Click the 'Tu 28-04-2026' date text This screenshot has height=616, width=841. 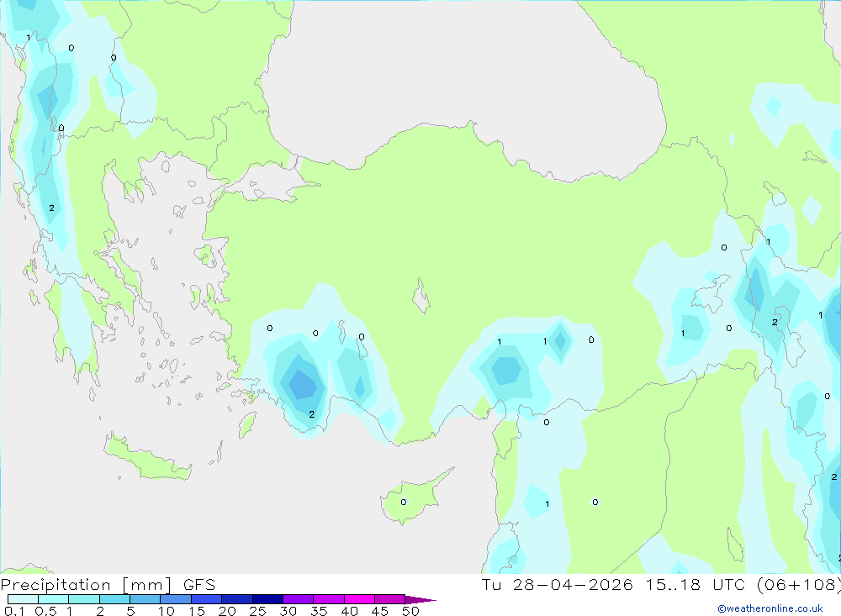[558, 585]
